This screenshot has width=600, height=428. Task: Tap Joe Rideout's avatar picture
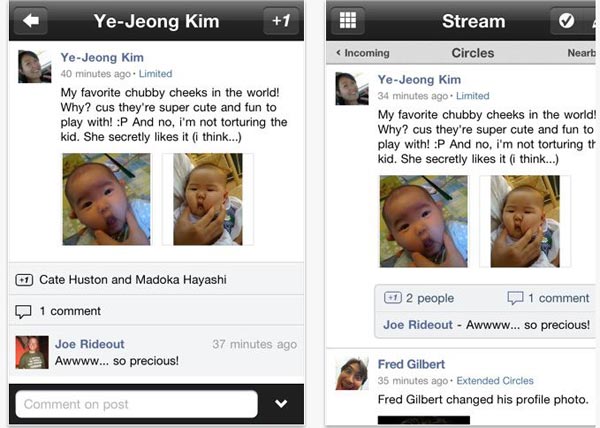(32, 352)
